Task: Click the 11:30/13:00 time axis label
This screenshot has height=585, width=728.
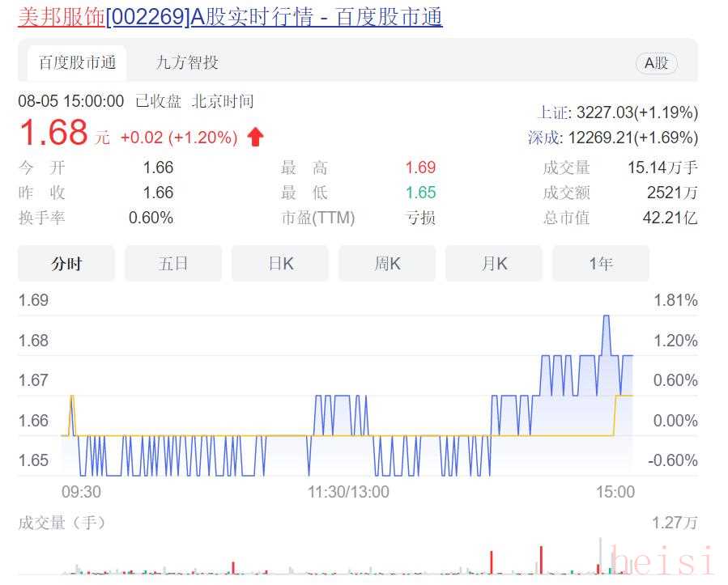Action: coord(348,492)
